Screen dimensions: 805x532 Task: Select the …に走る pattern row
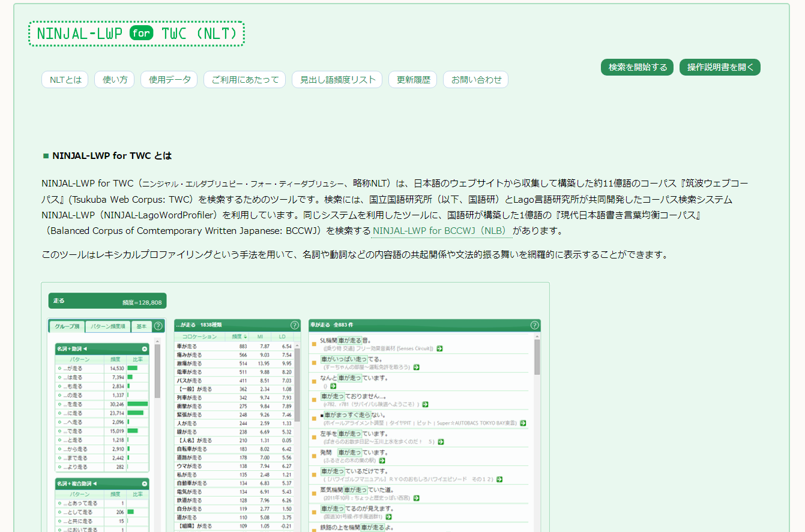[x=102, y=413]
